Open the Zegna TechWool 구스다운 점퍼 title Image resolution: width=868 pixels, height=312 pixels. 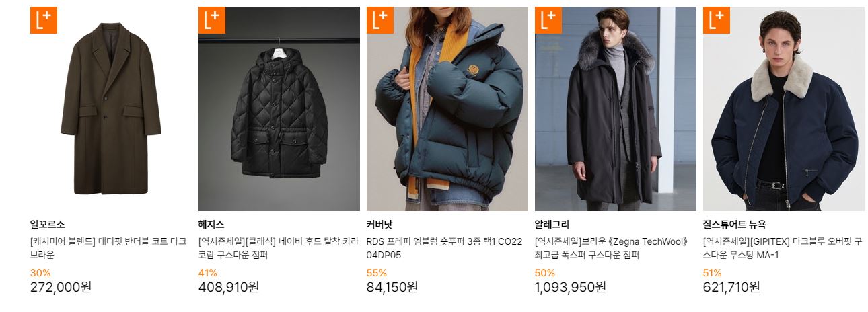(x=612, y=248)
